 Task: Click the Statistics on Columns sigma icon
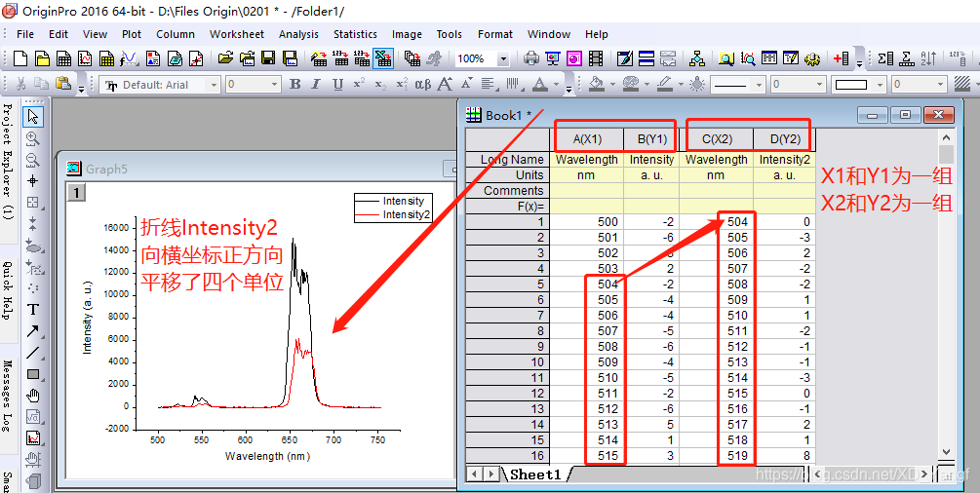point(885,58)
